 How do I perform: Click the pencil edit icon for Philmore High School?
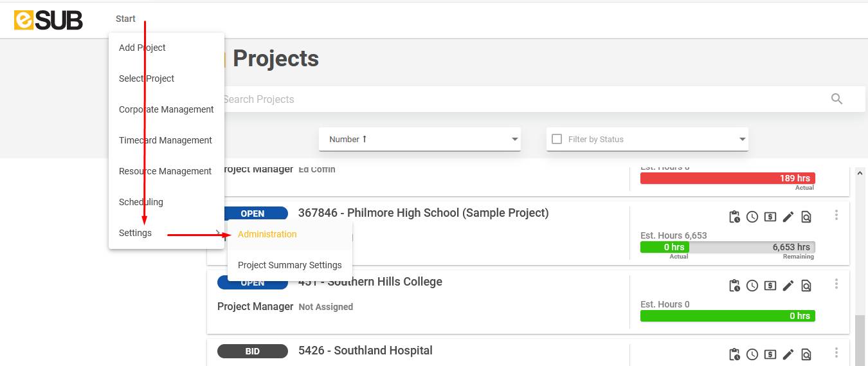tap(788, 217)
